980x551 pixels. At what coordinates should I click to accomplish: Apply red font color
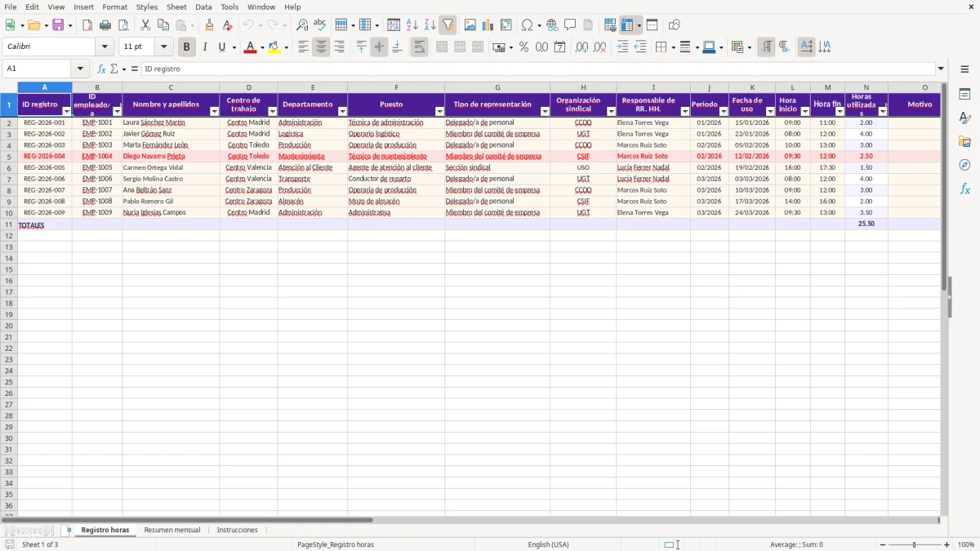click(x=250, y=47)
